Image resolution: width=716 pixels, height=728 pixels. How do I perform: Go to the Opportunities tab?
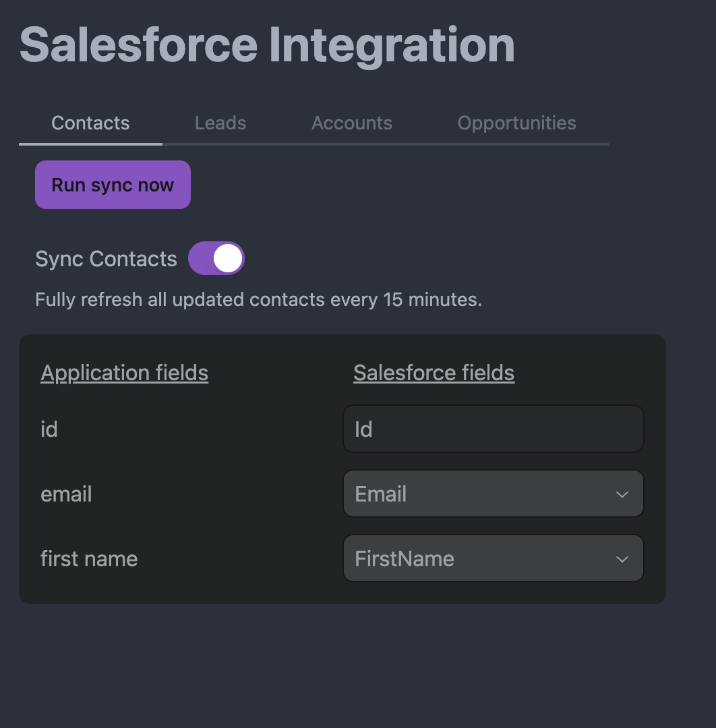point(517,123)
